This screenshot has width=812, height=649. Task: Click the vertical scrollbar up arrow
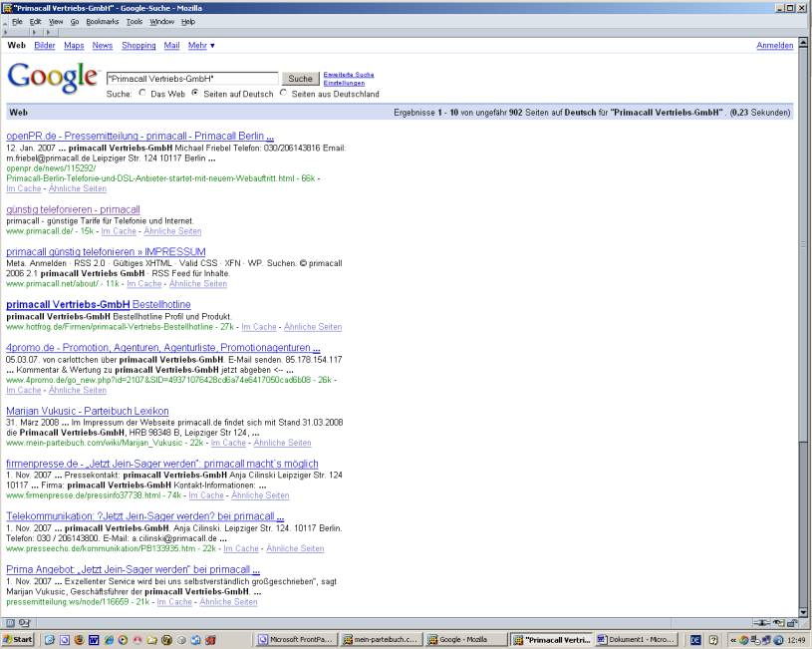pyautogui.click(x=804, y=42)
